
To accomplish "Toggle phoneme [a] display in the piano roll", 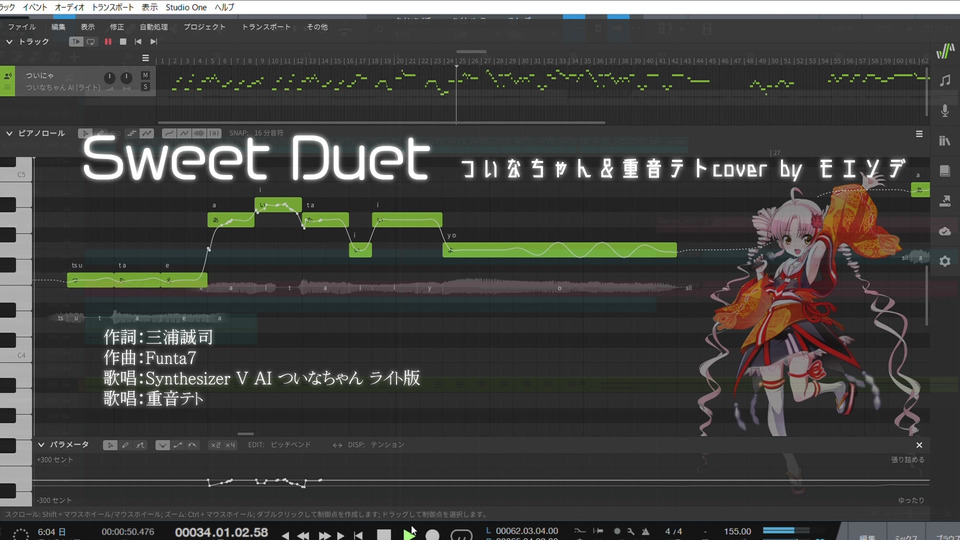I will pos(214,133).
